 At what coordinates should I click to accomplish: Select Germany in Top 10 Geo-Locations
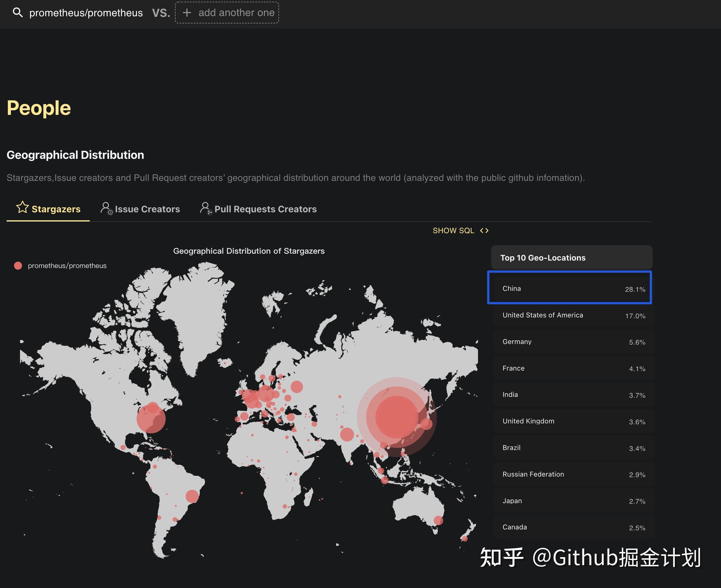573,342
